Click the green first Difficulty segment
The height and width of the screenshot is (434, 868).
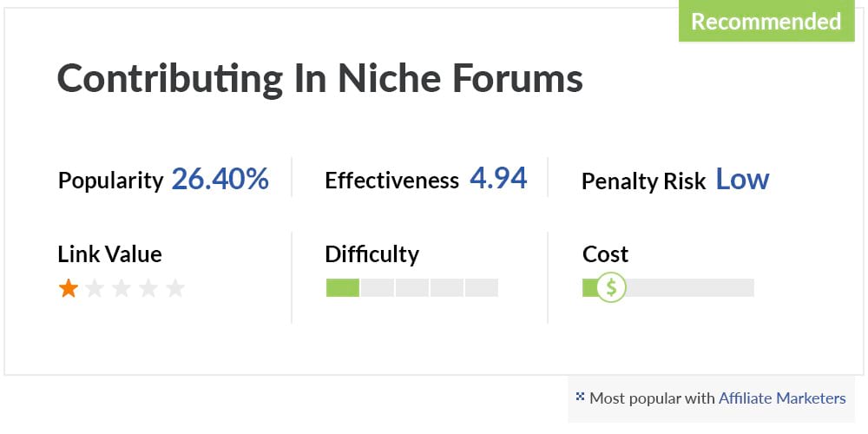pyautogui.click(x=343, y=288)
